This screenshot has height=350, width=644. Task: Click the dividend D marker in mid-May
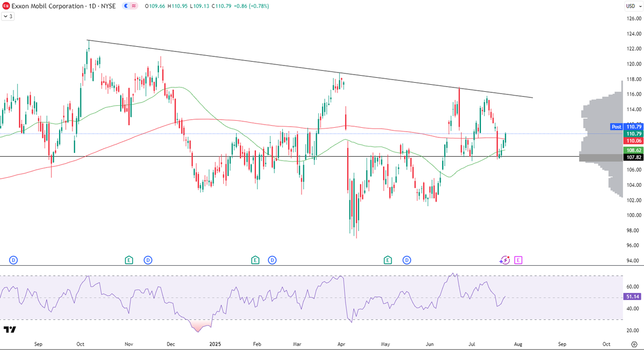pos(407,260)
